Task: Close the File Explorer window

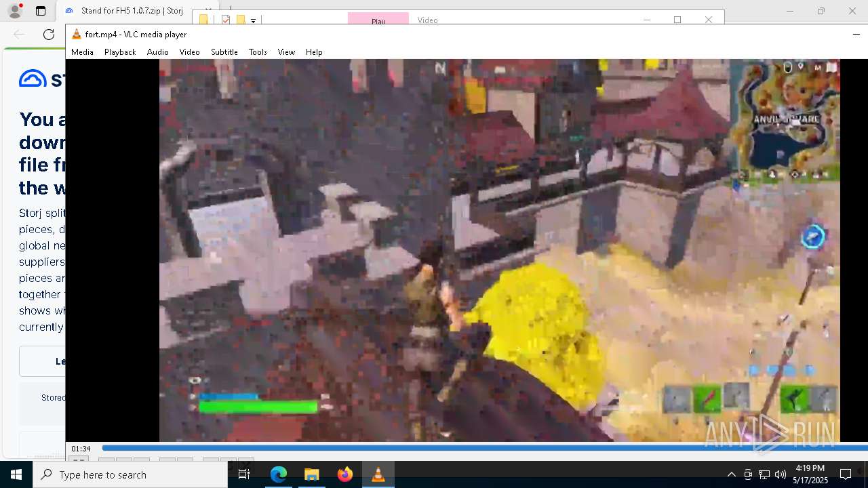Action: pyautogui.click(x=709, y=20)
